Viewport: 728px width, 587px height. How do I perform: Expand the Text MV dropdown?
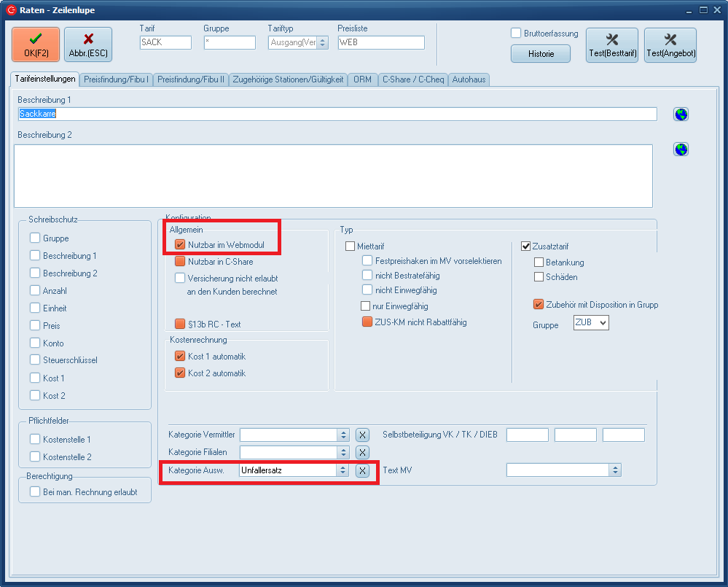[615, 470]
